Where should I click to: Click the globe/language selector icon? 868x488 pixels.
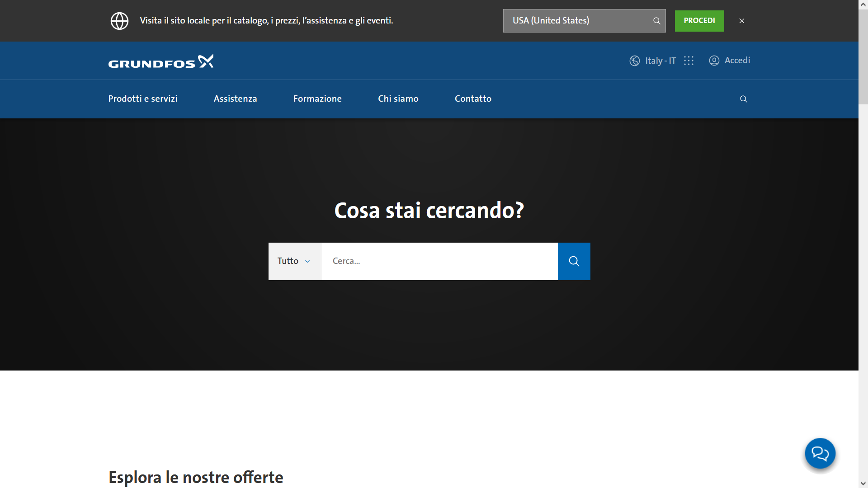634,60
